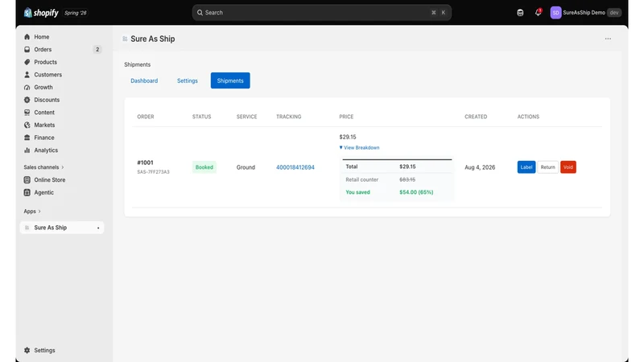Click the PRICE column header
Screen dimensions: 644x362
click(x=346, y=117)
